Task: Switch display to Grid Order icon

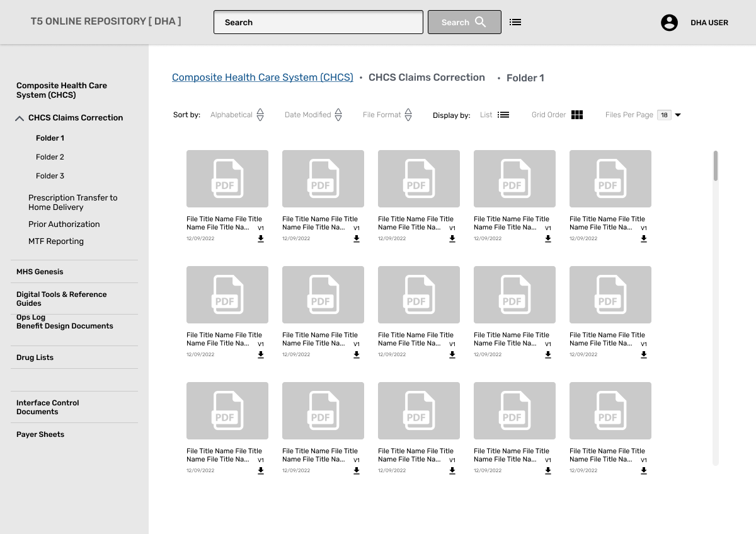Action: coord(577,115)
